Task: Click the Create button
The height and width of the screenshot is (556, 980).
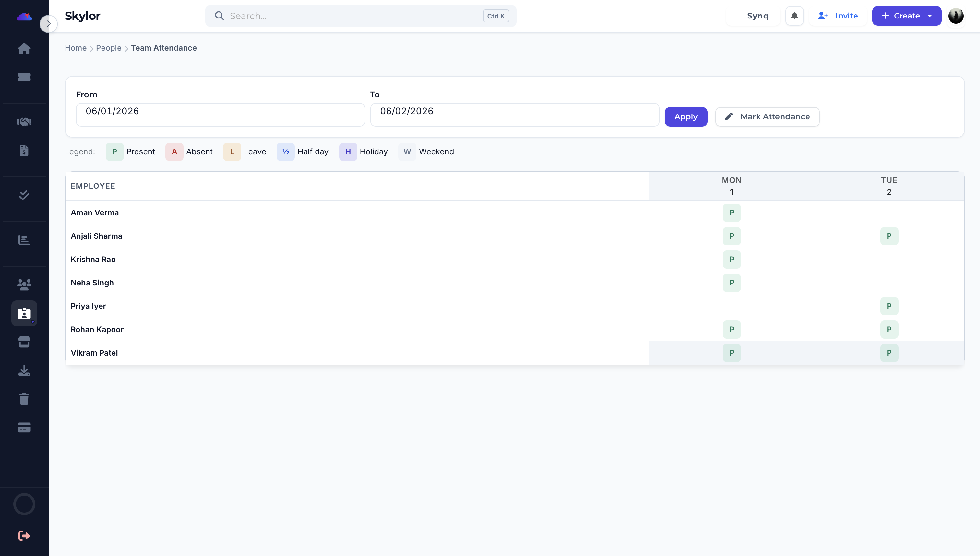Action: [x=906, y=16]
